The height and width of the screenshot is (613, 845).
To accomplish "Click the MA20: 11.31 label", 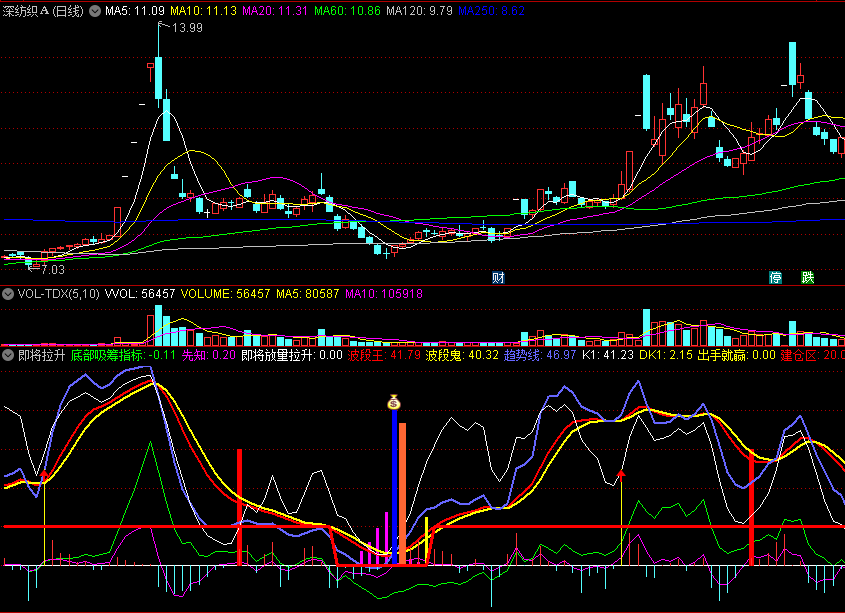I will pos(275,11).
